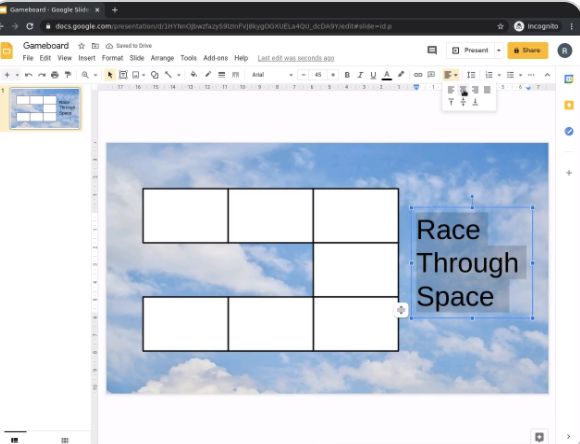Open the Format menu
This screenshot has width=580, height=444.
(112, 58)
